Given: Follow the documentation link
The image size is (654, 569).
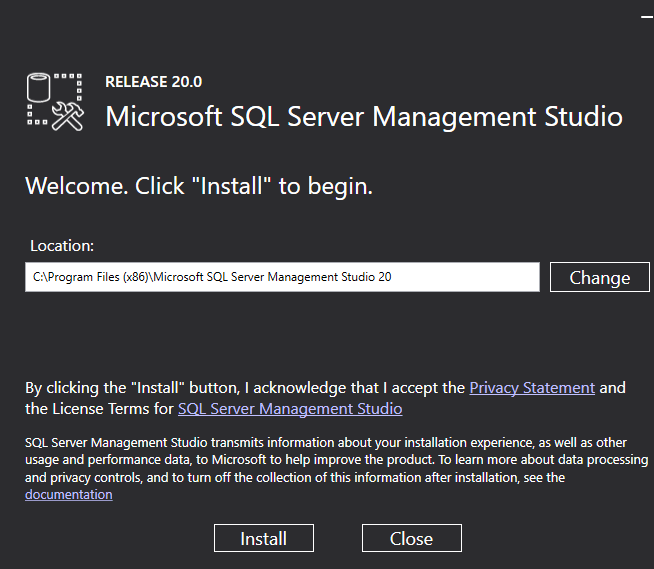Looking at the screenshot, I should (x=68, y=494).
